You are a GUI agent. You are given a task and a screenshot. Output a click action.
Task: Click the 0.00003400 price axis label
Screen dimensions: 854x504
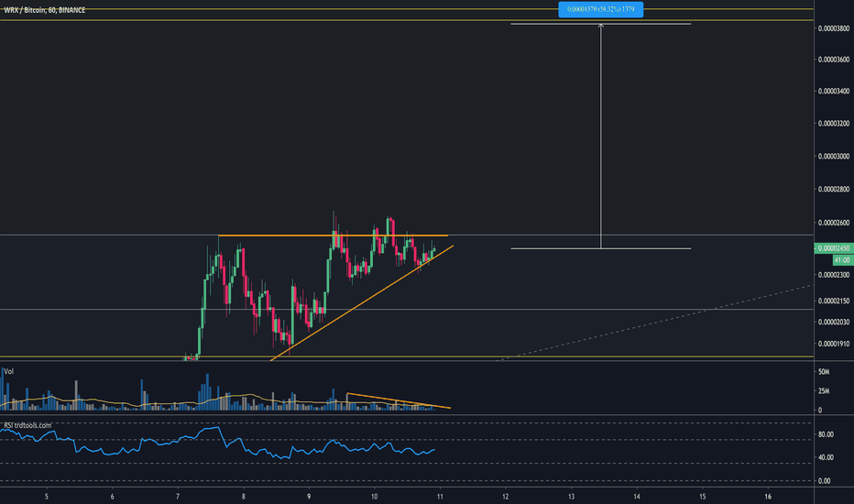click(834, 91)
